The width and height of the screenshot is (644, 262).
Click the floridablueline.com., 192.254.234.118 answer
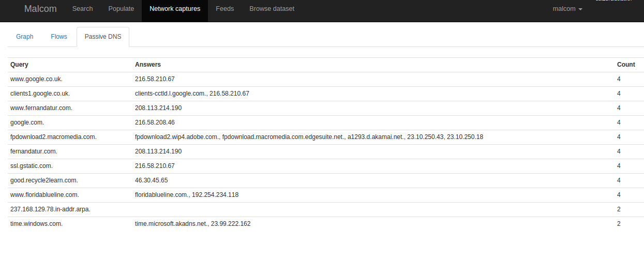[x=187, y=195]
